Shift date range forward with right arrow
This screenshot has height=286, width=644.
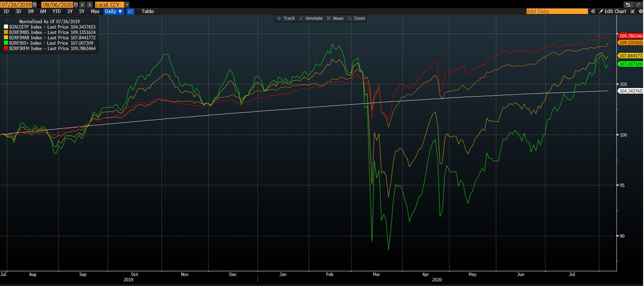pos(90,5)
